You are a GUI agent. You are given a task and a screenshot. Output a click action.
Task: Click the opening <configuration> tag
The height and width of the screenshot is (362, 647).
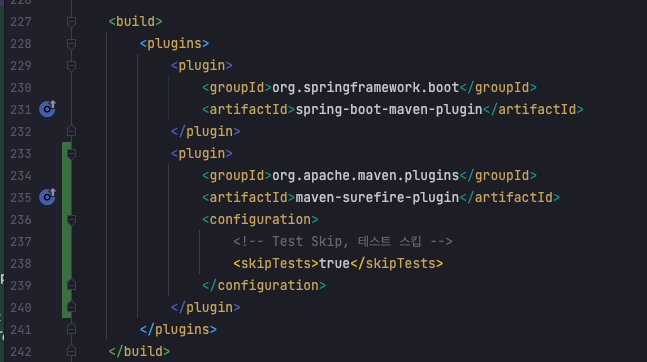pos(260,220)
